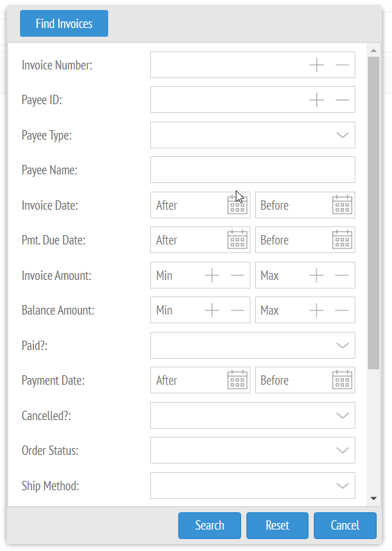Open calendar for Invoice Date After field
This screenshot has height=551, width=392.
pyautogui.click(x=238, y=205)
